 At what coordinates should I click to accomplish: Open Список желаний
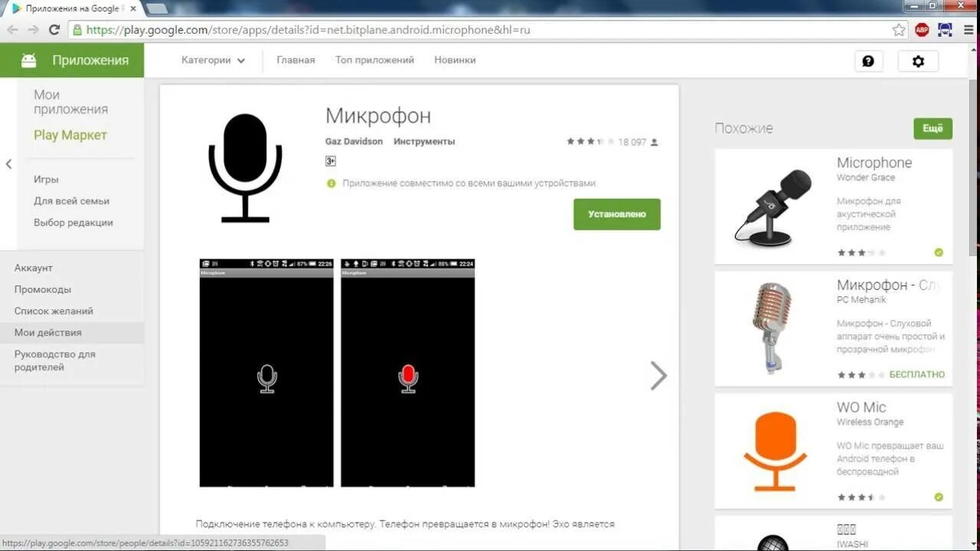coord(54,311)
